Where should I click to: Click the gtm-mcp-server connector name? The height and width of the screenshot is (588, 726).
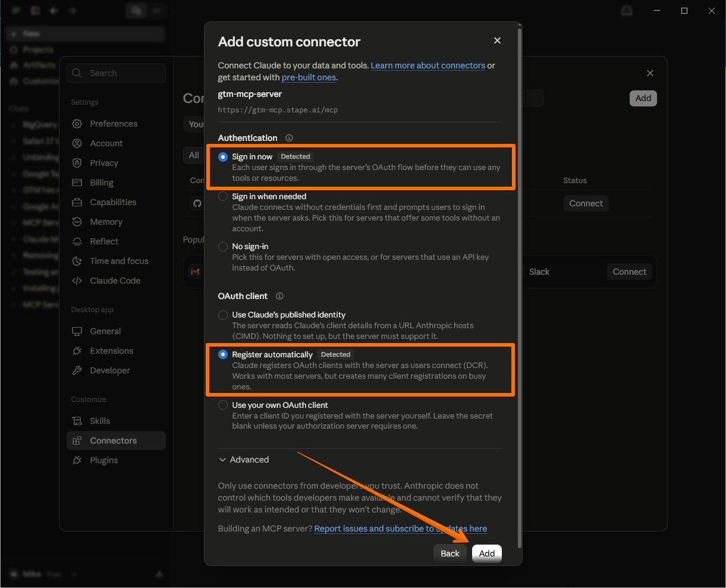coord(250,94)
